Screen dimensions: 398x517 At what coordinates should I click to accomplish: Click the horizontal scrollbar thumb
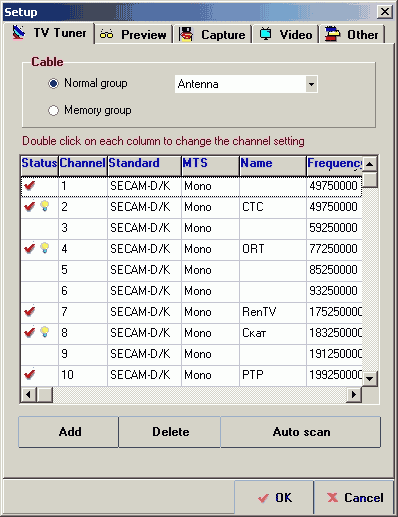point(45,395)
